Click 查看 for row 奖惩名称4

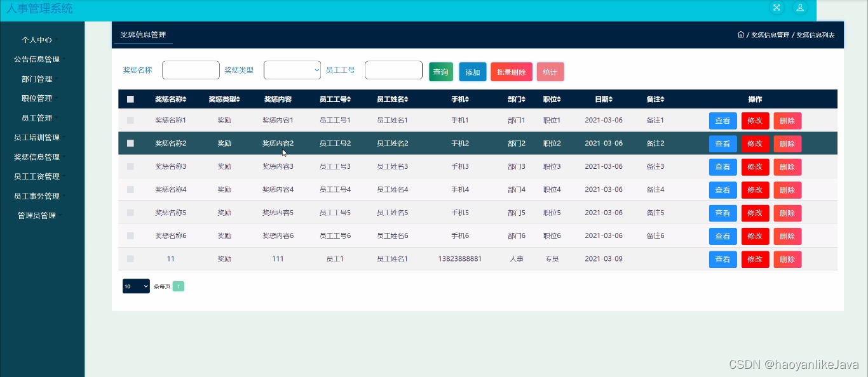[x=723, y=190]
